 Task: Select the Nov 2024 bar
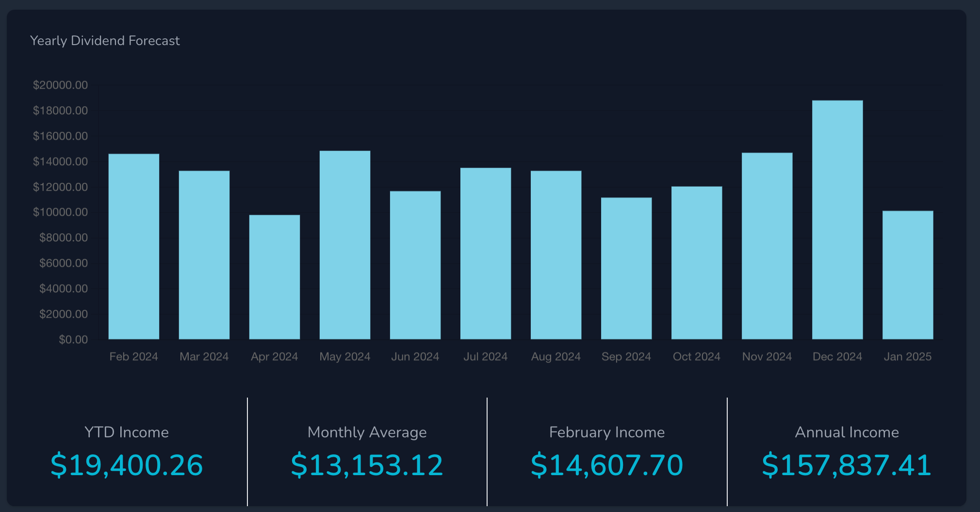click(x=767, y=246)
